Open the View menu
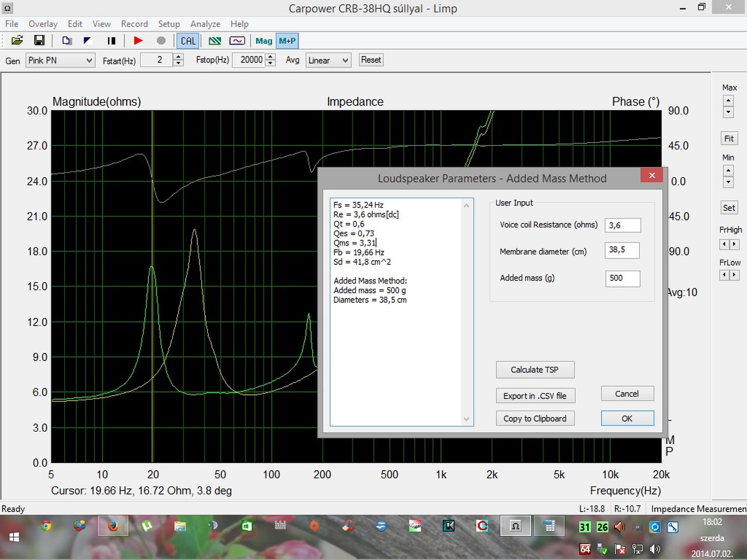Viewport: 747px width, 560px height. tap(102, 24)
